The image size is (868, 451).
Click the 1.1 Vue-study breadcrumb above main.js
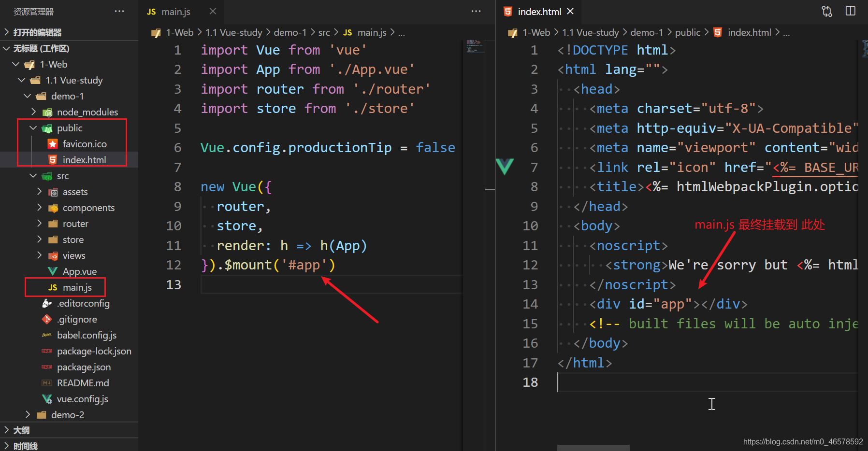click(x=234, y=32)
